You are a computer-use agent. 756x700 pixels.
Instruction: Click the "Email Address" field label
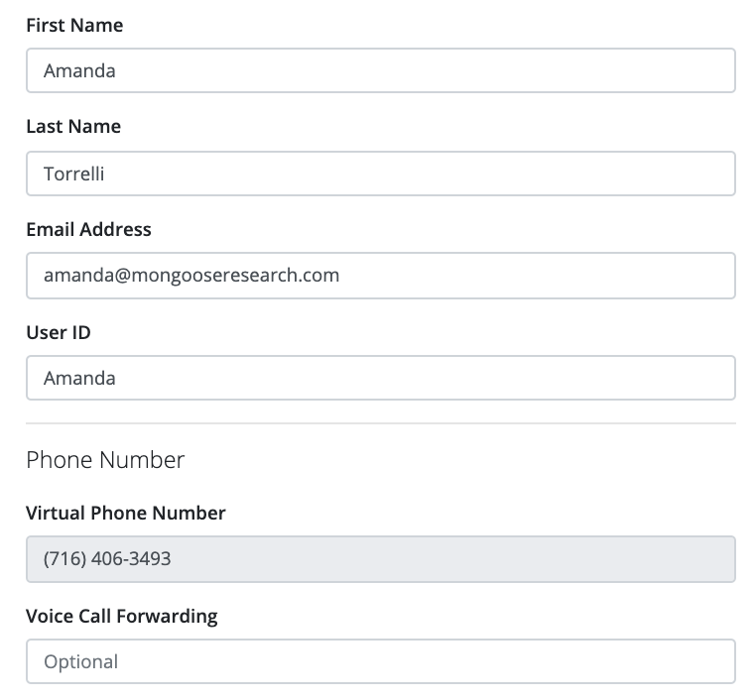[x=88, y=229]
